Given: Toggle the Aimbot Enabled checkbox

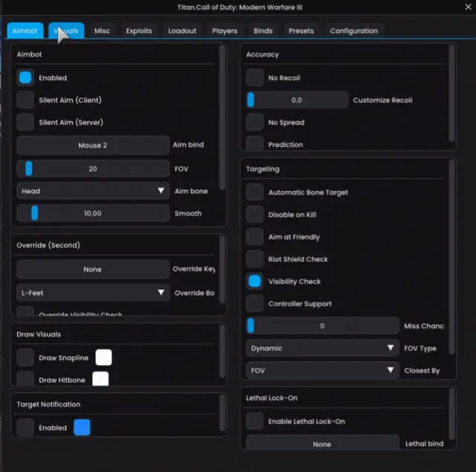Looking at the screenshot, I should coord(25,77).
